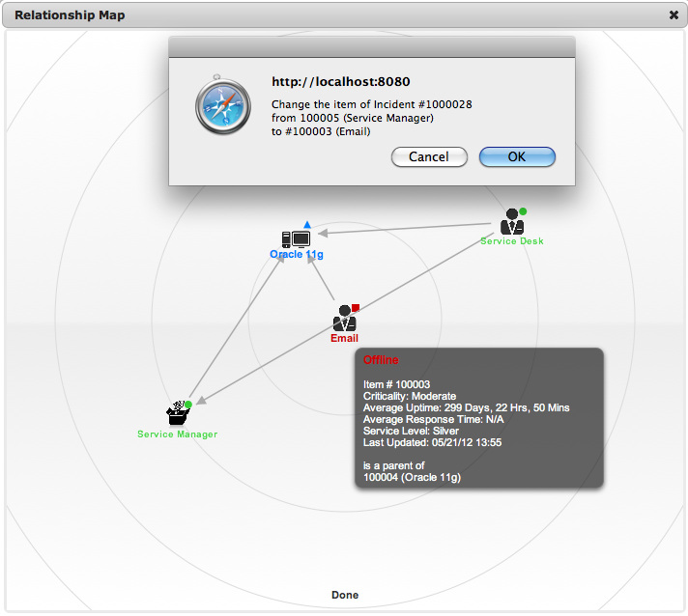Click the Service Desk label
The height and width of the screenshot is (616, 688).
(512, 241)
